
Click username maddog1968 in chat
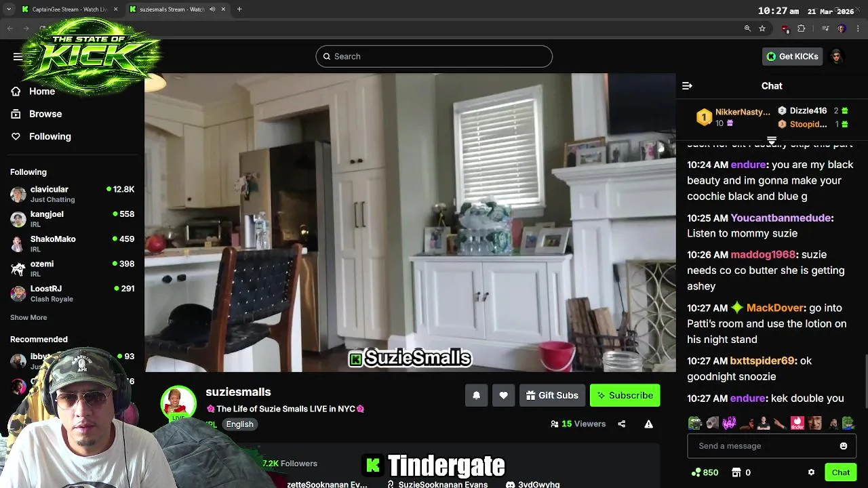point(763,255)
